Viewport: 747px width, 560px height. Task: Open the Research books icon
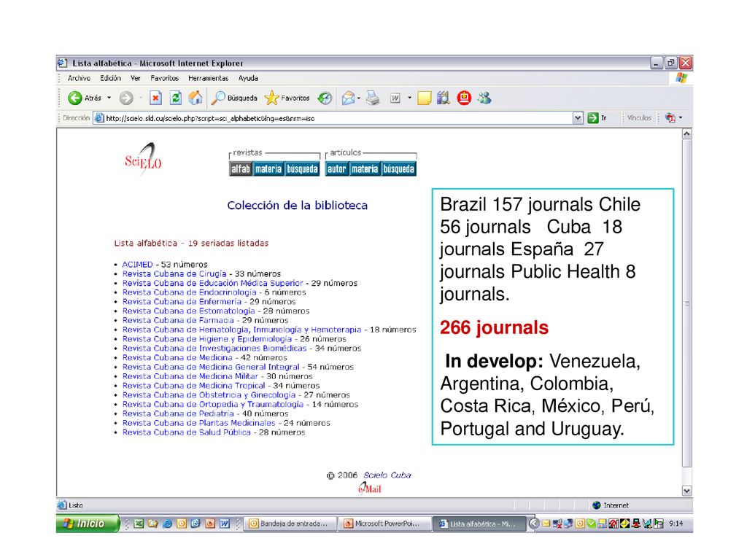tap(444, 98)
